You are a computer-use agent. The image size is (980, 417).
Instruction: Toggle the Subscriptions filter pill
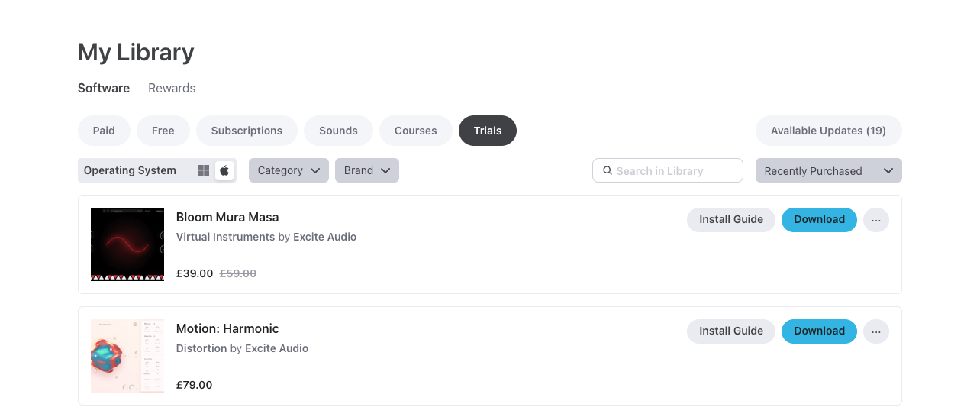247,131
